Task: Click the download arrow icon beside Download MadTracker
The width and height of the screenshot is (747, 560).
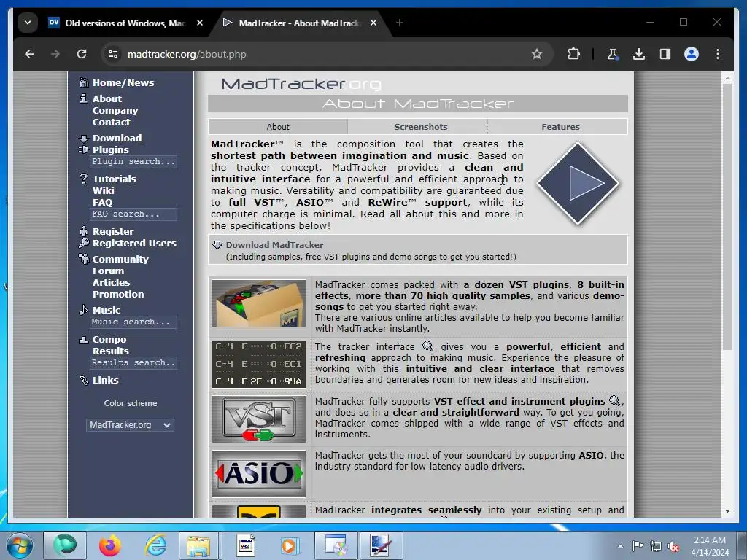Action: (x=217, y=245)
